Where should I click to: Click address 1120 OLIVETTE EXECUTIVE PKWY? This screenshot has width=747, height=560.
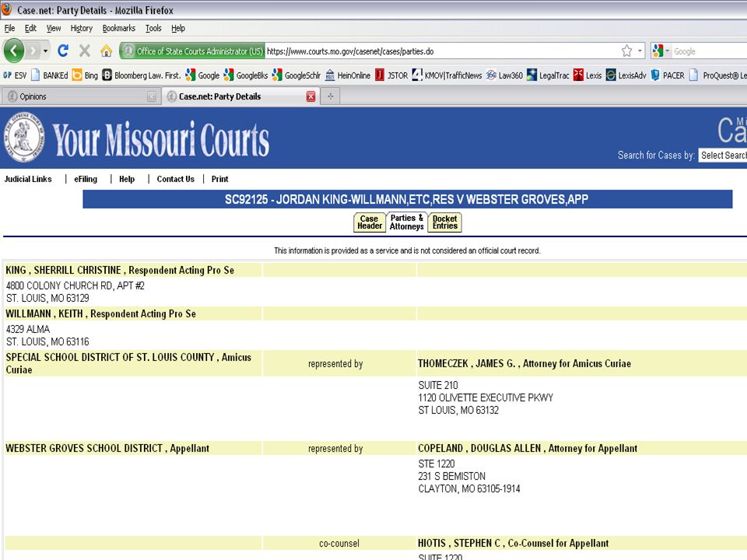[x=486, y=397]
